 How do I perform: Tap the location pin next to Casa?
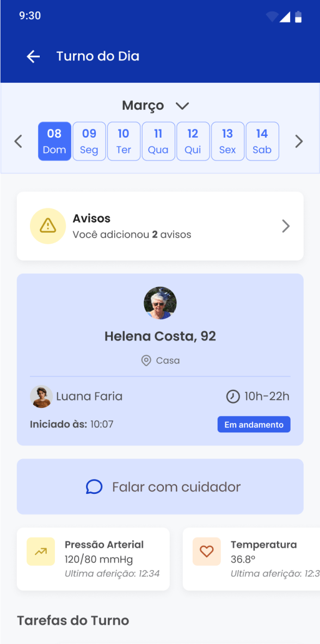[x=146, y=361]
